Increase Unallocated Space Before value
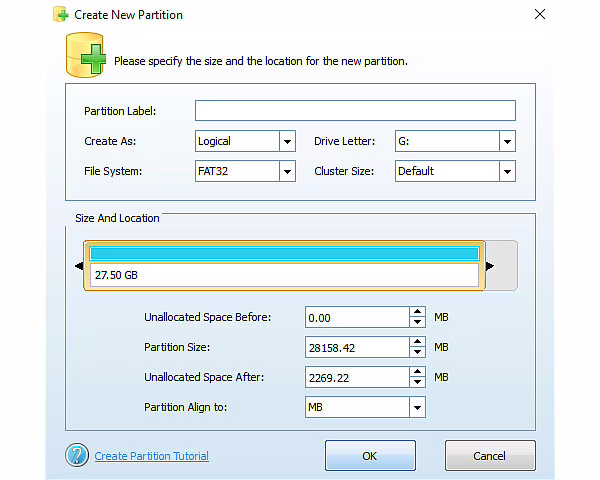Image resolution: width=600 pixels, height=480 pixels. 417,312
